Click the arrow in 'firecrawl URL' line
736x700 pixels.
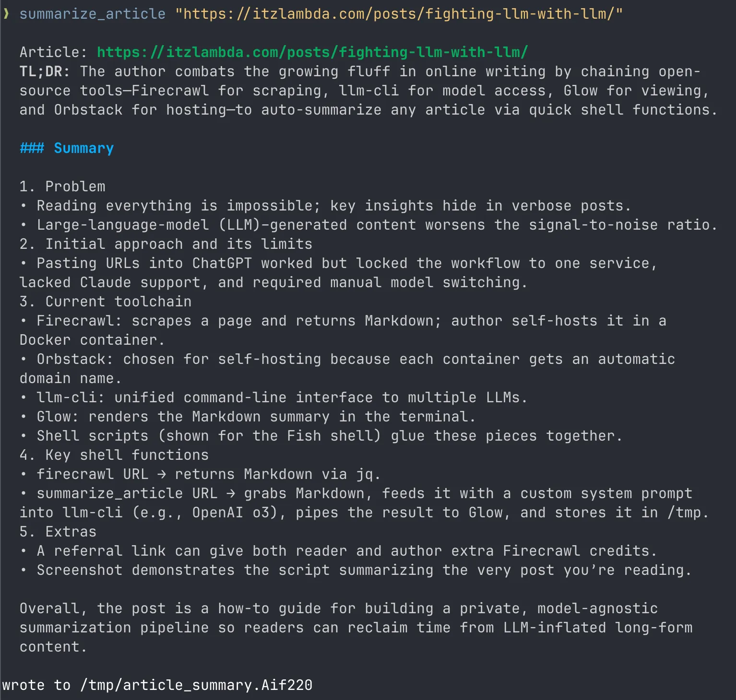coord(162,474)
